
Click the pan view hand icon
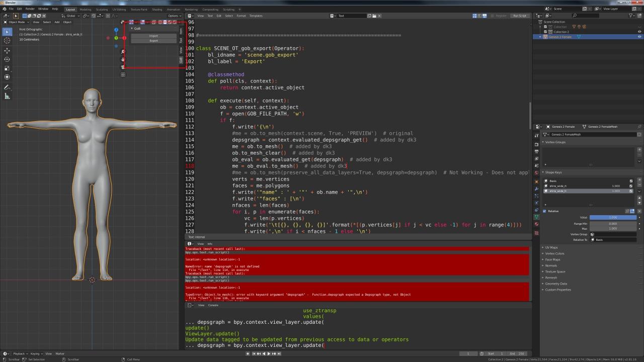click(x=123, y=59)
